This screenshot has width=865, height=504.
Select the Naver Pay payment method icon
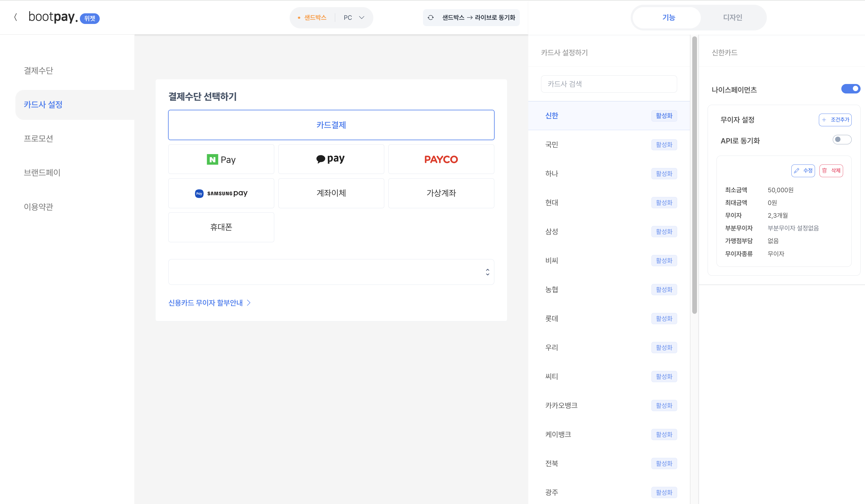pos(221,159)
